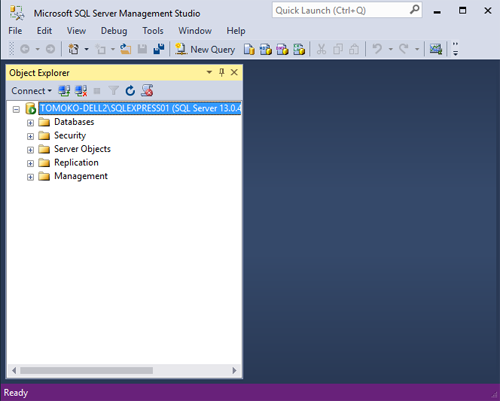Screen dimensions: 500x401
Task: Click the scroll left arrow in Object Explorer
Action: (x=14, y=370)
